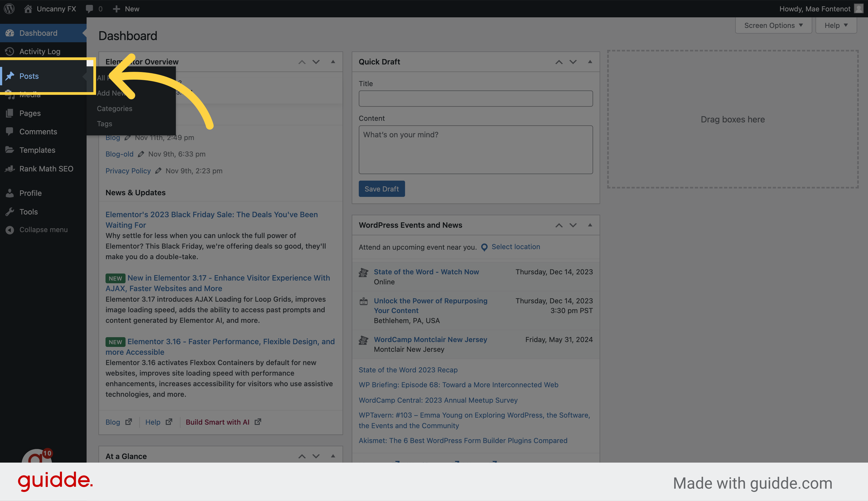Click the Save Draft button
The image size is (868, 501).
(382, 188)
